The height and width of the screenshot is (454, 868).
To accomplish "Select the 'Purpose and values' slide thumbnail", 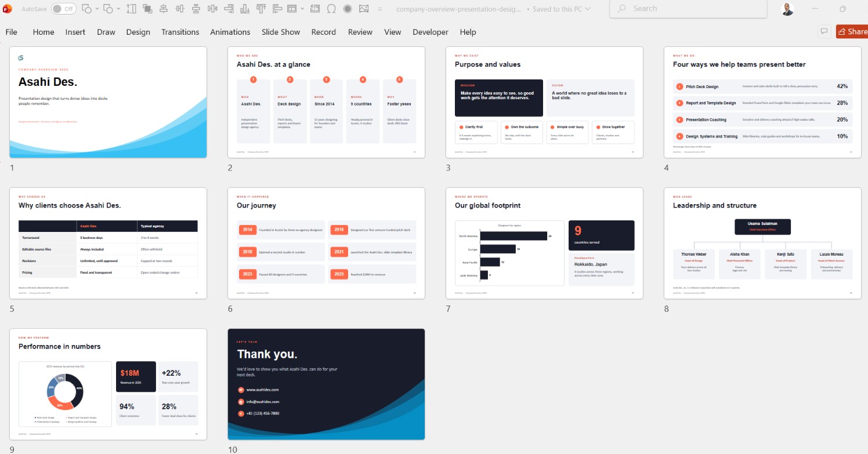I will [544, 102].
